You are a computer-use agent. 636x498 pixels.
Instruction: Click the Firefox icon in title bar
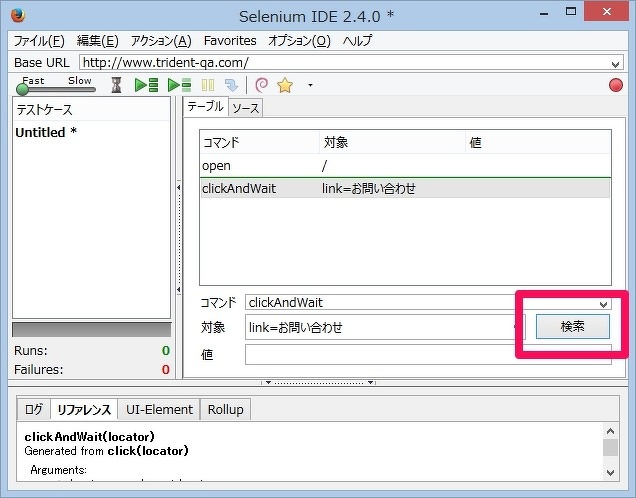pyautogui.click(x=18, y=16)
